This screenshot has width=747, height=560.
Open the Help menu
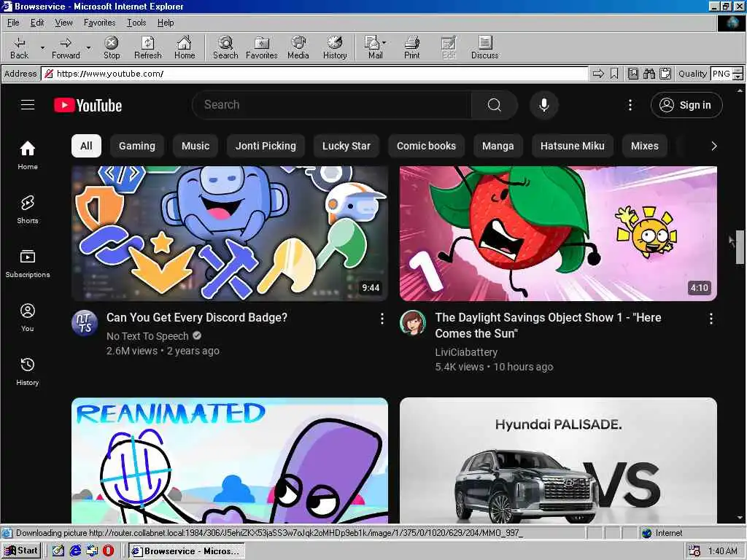coord(166,23)
